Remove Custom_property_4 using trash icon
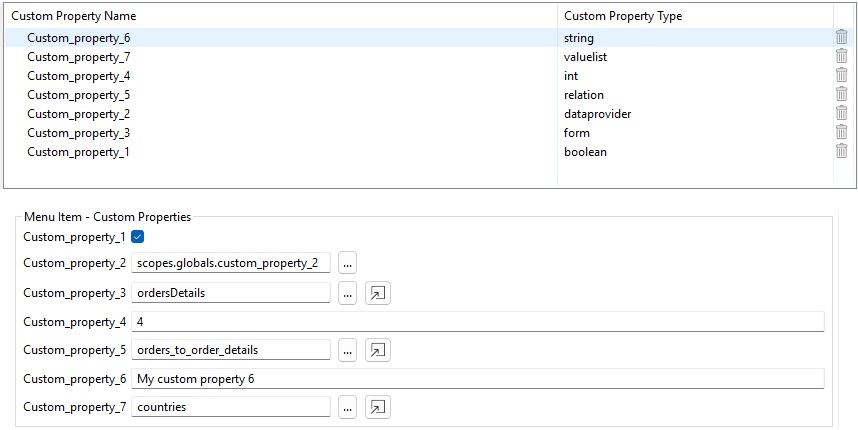The width and height of the screenshot is (858, 430). coord(842,75)
